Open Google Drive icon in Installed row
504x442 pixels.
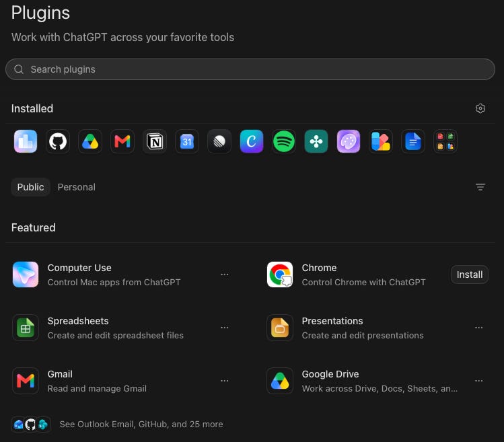90,141
